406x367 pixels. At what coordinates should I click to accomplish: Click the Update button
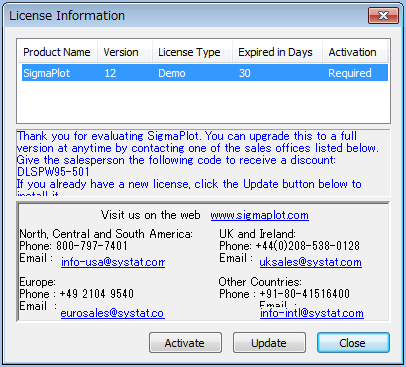pyautogui.click(x=269, y=343)
